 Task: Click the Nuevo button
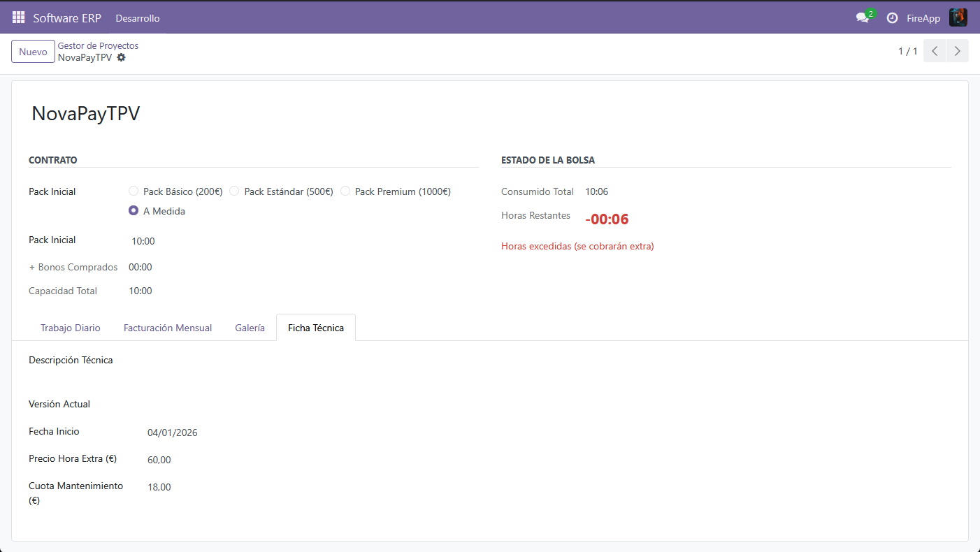coord(33,52)
